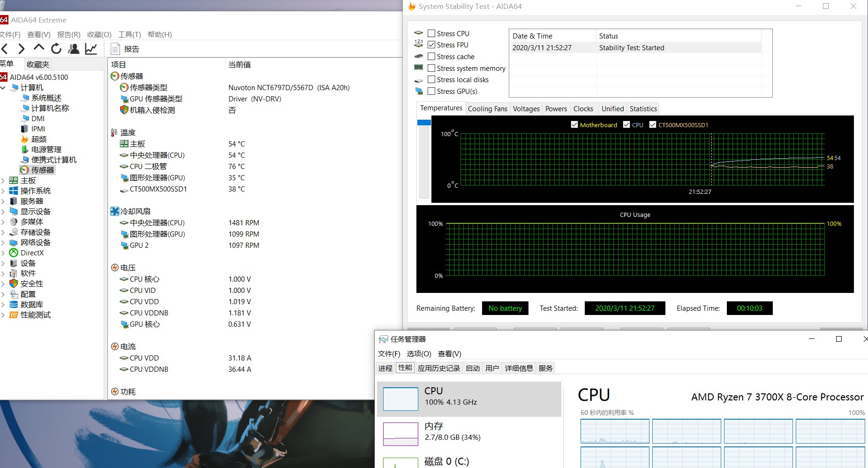The image size is (868, 468).
Task: Switch to the 收藏夹 favorites tab
Action: (38, 64)
